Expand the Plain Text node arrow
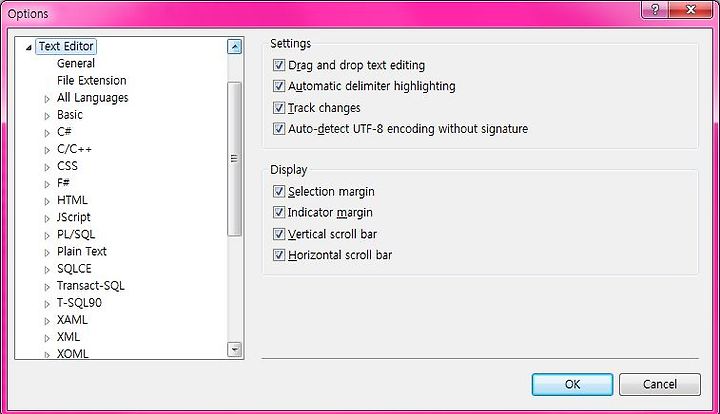The height and width of the screenshot is (414, 720). pyautogui.click(x=47, y=252)
